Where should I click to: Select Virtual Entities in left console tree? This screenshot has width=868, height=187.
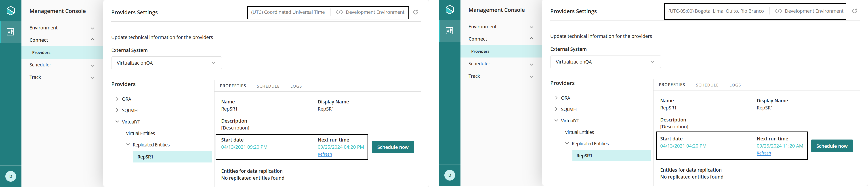point(141,134)
